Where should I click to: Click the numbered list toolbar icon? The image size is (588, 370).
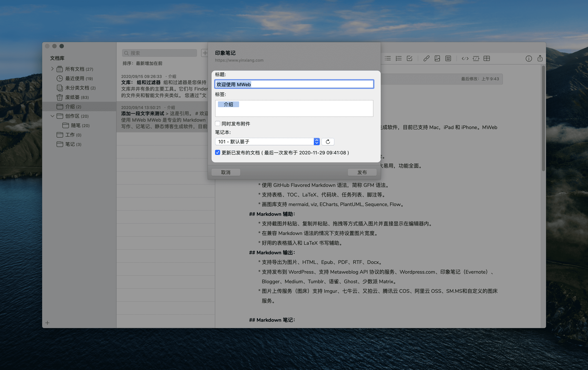(x=398, y=58)
